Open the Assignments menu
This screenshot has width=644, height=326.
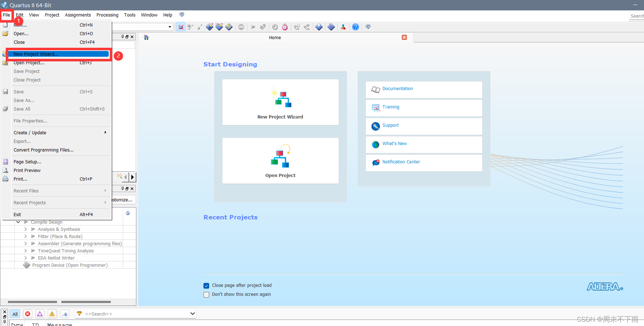click(78, 15)
